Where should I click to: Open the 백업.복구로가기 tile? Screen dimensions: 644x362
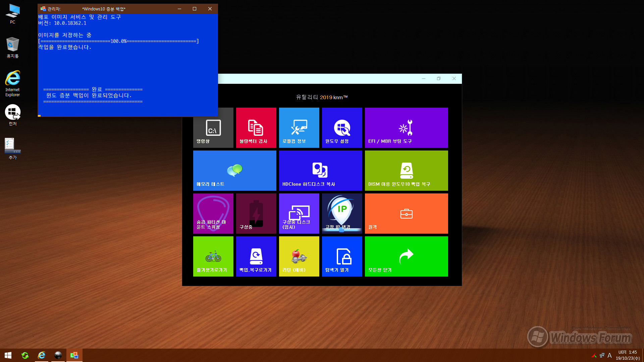click(x=256, y=256)
